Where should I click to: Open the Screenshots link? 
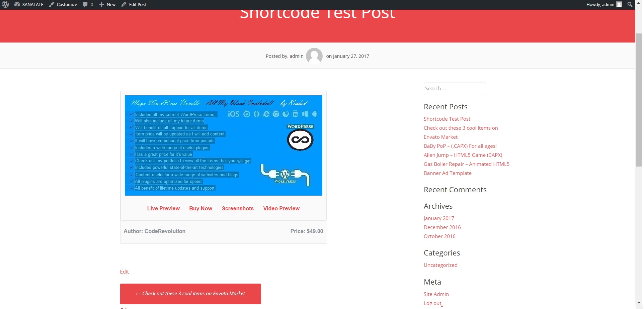pyautogui.click(x=238, y=208)
